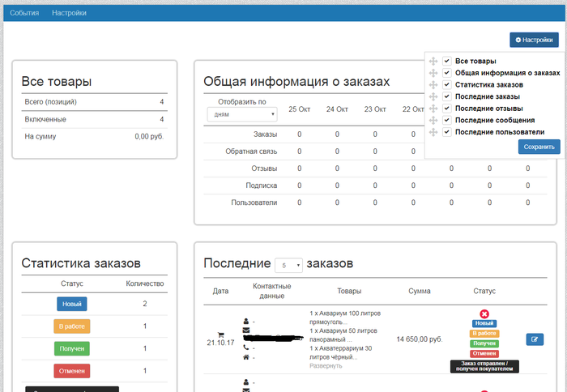The image size is (567, 392).
Task: Click the blue Настройки gear button
Action: point(534,40)
